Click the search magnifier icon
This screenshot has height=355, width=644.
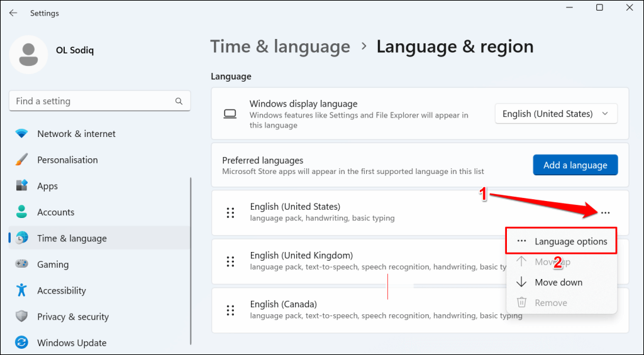pos(179,101)
